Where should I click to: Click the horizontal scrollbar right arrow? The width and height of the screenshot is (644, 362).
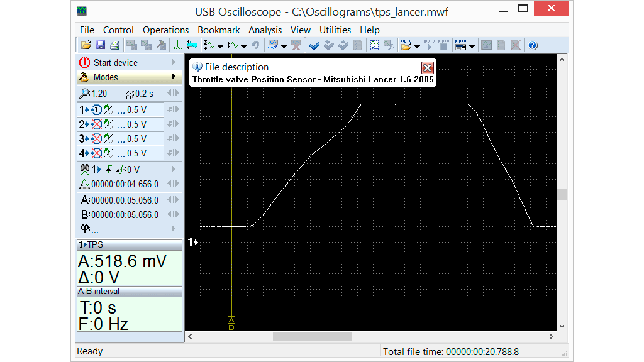coord(551,337)
